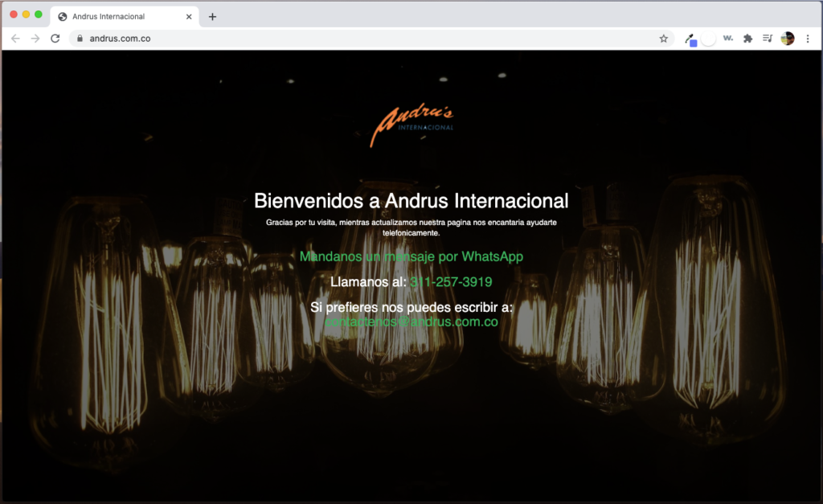Open the 'W.' extension
823x504 pixels.
point(728,39)
